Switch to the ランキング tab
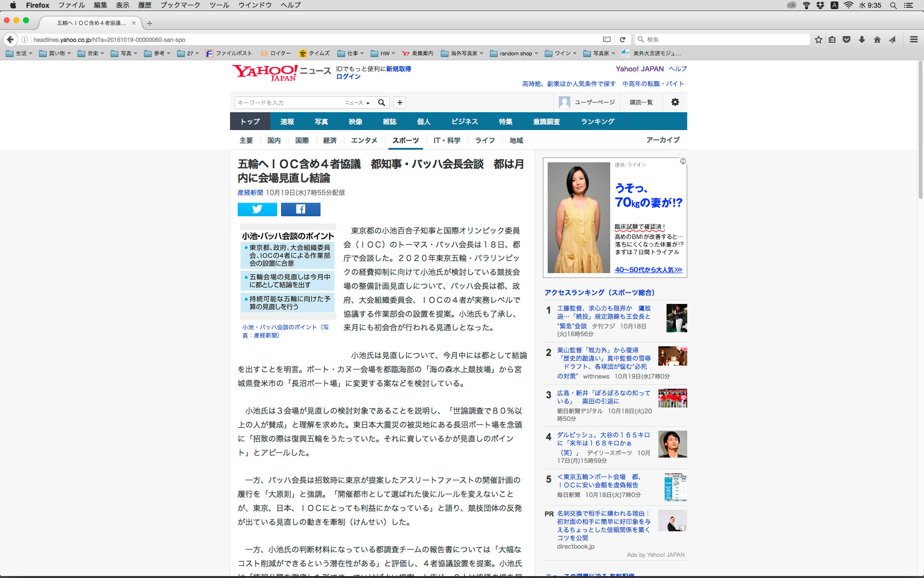This screenshot has width=924, height=578. (x=597, y=121)
